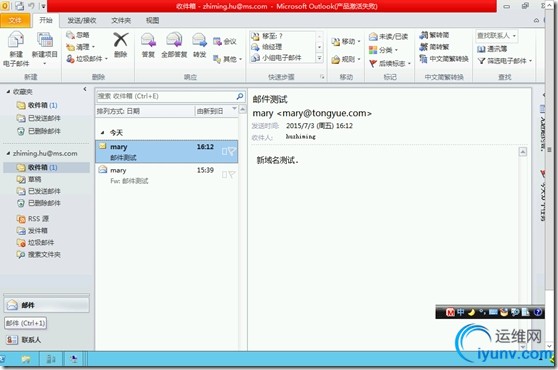Collapse the 今天 (Today) group
Viewport: 558px width, 370px height.
[102, 133]
